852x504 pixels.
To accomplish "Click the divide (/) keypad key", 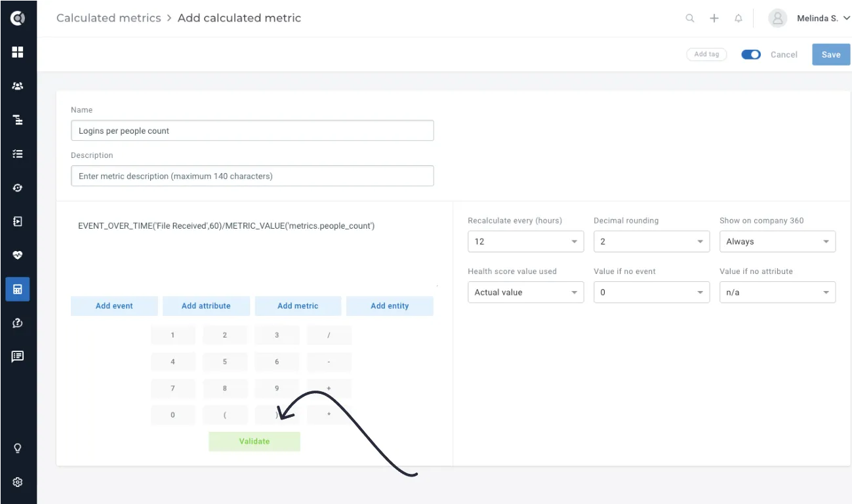I will [x=329, y=335].
